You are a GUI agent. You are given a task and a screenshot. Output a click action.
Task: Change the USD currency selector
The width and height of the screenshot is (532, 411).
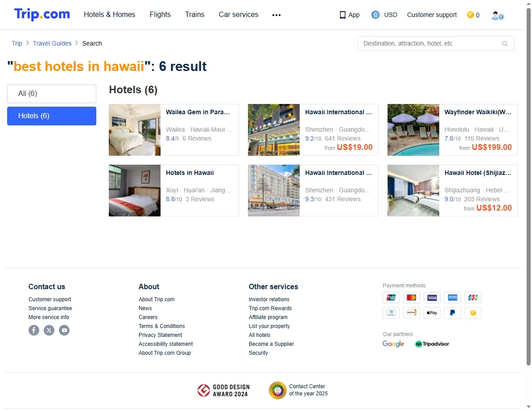point(391,15)
